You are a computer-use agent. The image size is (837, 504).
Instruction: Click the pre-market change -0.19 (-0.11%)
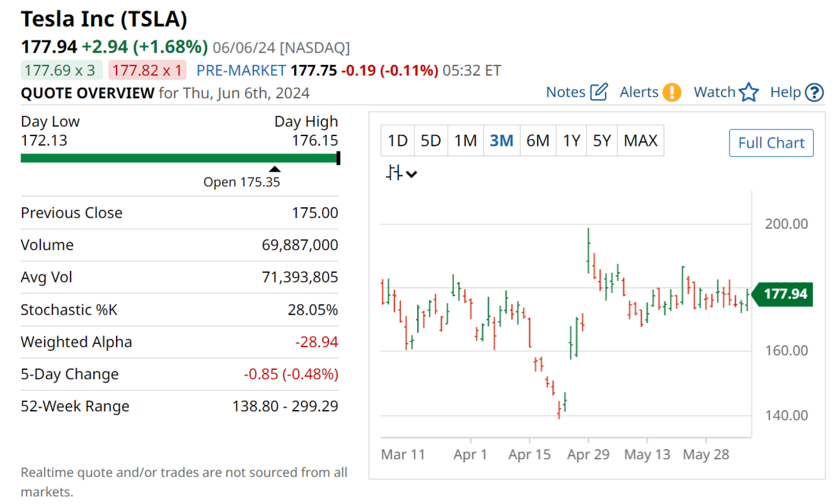point(389,70)
